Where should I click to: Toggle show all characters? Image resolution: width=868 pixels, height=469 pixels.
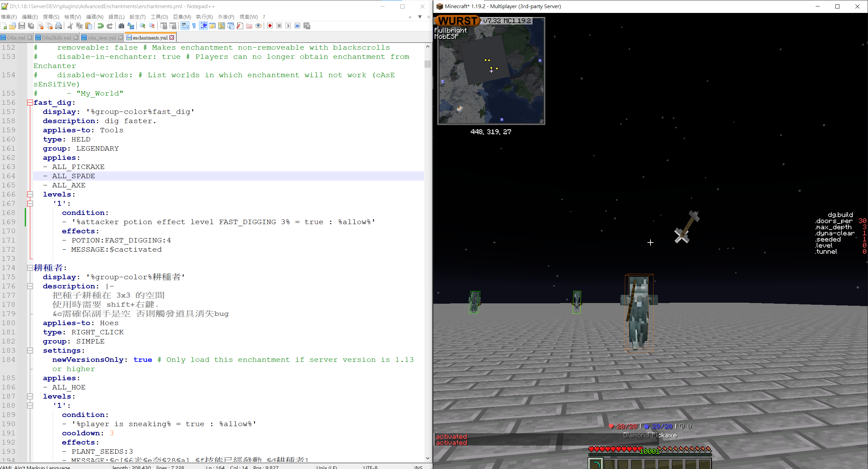pos(194,26)
